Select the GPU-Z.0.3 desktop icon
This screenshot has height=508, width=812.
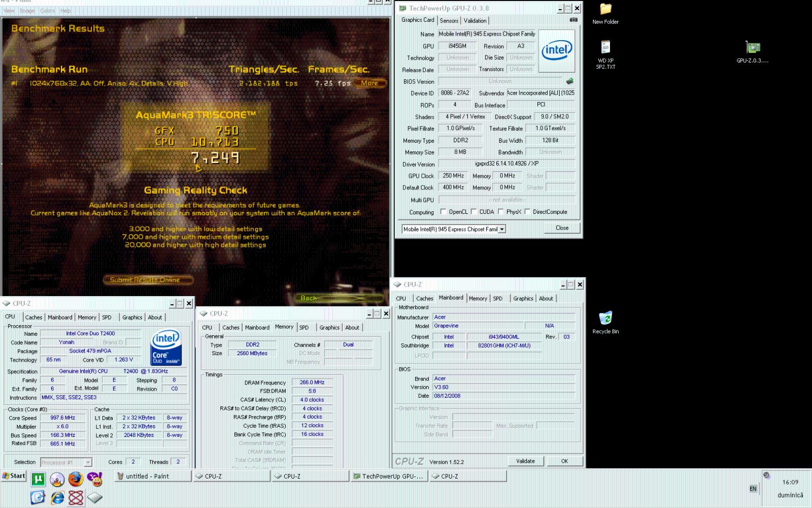point(753,52)
